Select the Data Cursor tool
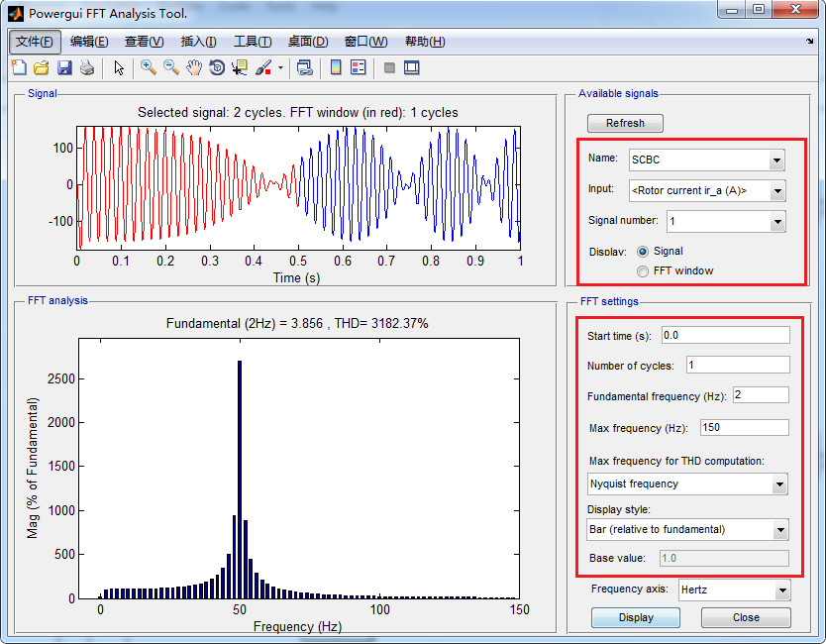826x644 pixels. click(240, 67)
